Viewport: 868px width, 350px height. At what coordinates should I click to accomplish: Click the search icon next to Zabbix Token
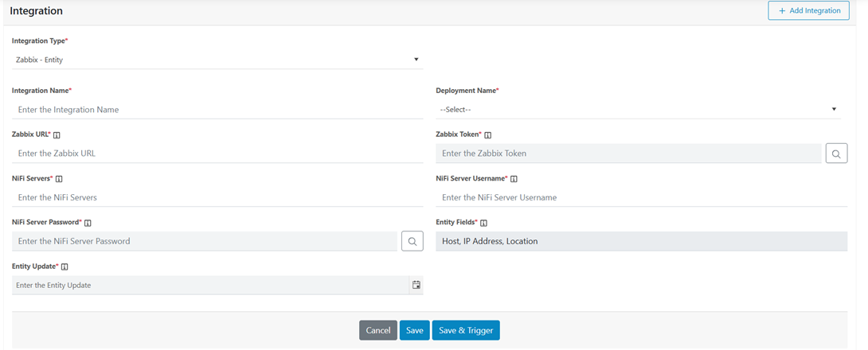click(x=836, y=154)
